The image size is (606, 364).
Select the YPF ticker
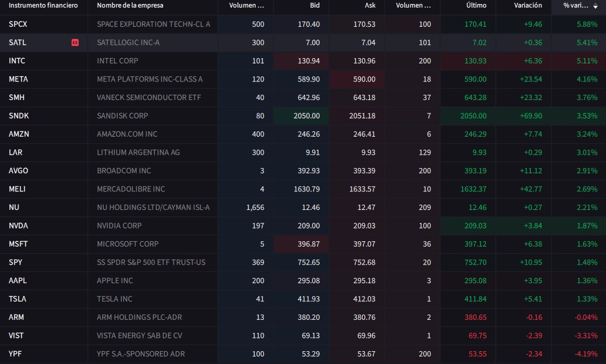tap(15, 354)
